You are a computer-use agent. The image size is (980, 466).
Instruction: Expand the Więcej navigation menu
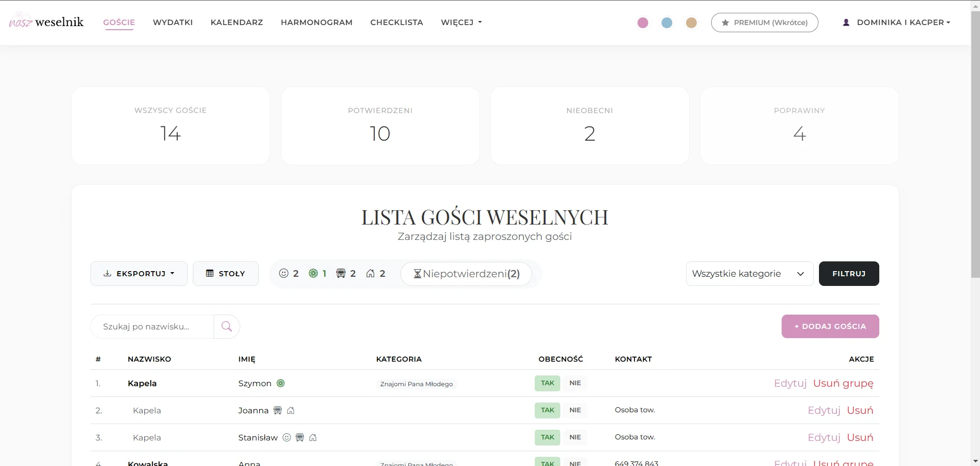[461, 23]
